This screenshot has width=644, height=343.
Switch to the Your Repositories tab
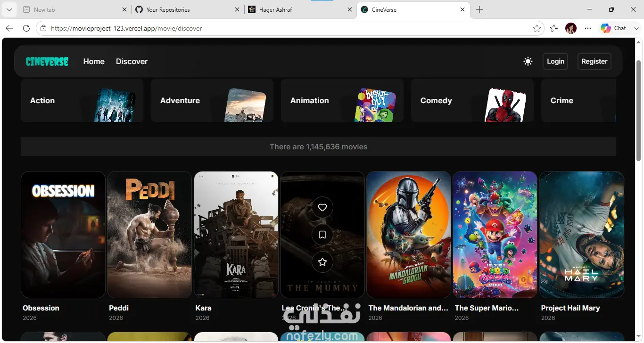coord(187,9)
